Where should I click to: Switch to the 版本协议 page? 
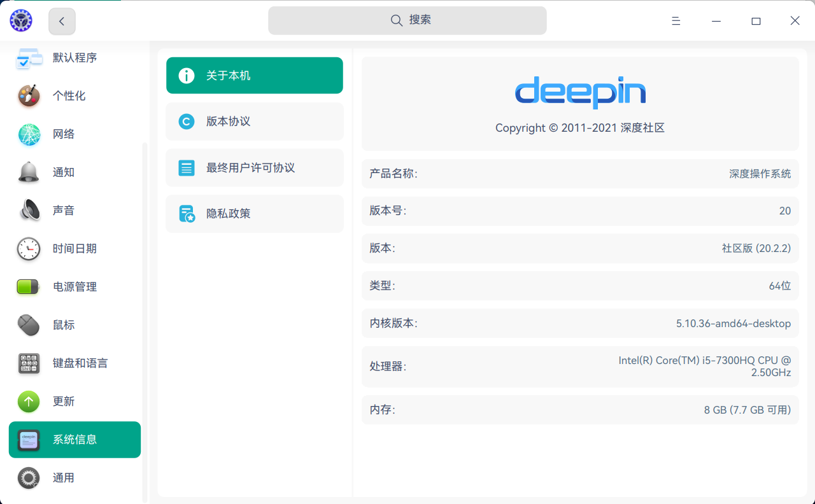[x=255, y=122]
